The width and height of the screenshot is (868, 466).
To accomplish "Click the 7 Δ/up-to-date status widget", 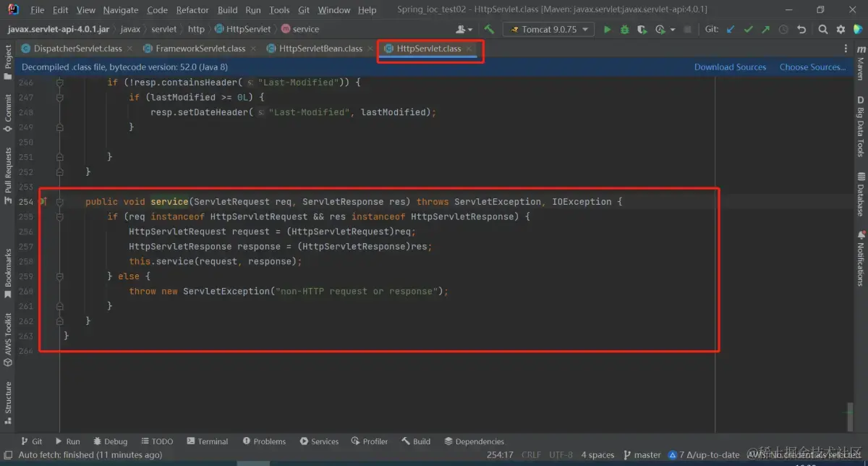I will point(705,455).
